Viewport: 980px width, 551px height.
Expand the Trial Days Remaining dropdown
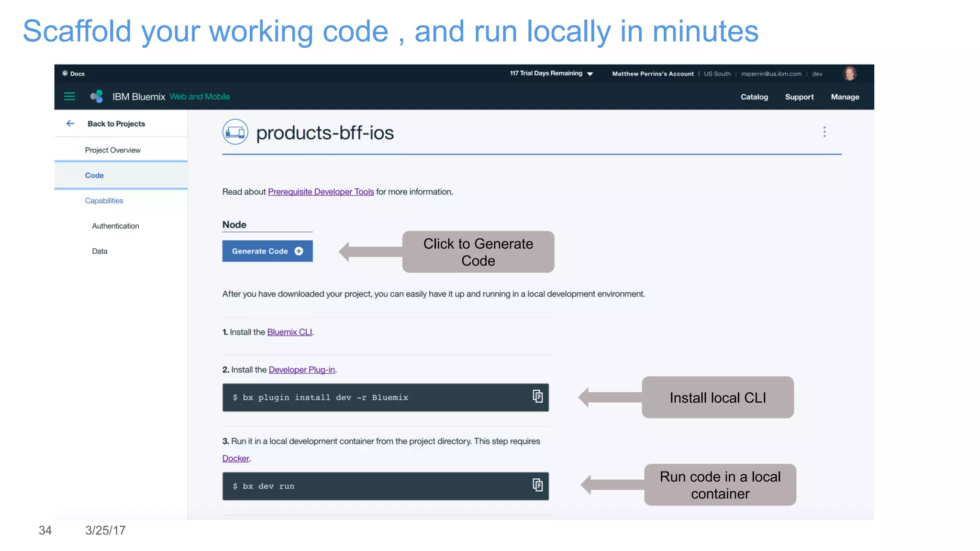click(590, 74)
